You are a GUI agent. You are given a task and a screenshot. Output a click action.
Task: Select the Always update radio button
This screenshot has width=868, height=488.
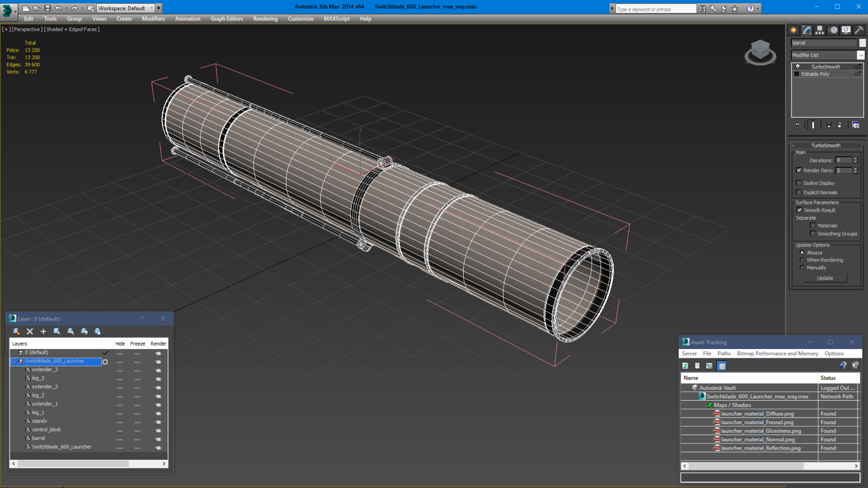802,252
